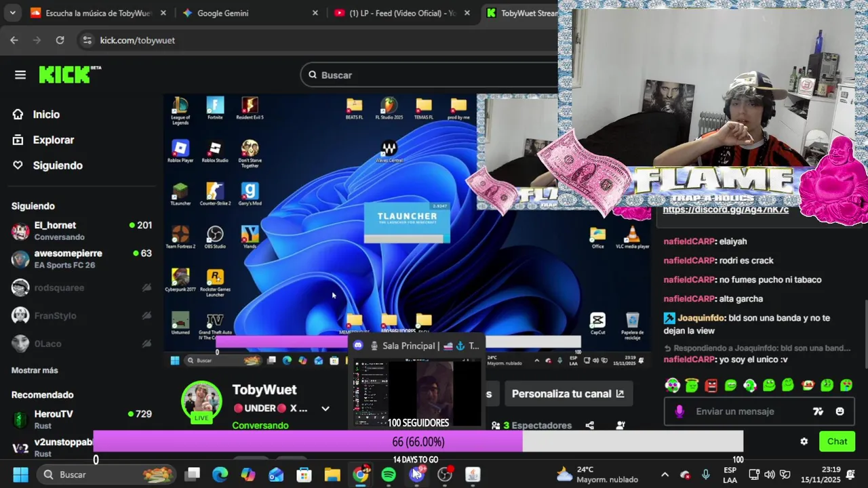The width and height of the screenshot is (868, 488).
Task: Open Microsoft Store from taskbar
Action: 304,474
